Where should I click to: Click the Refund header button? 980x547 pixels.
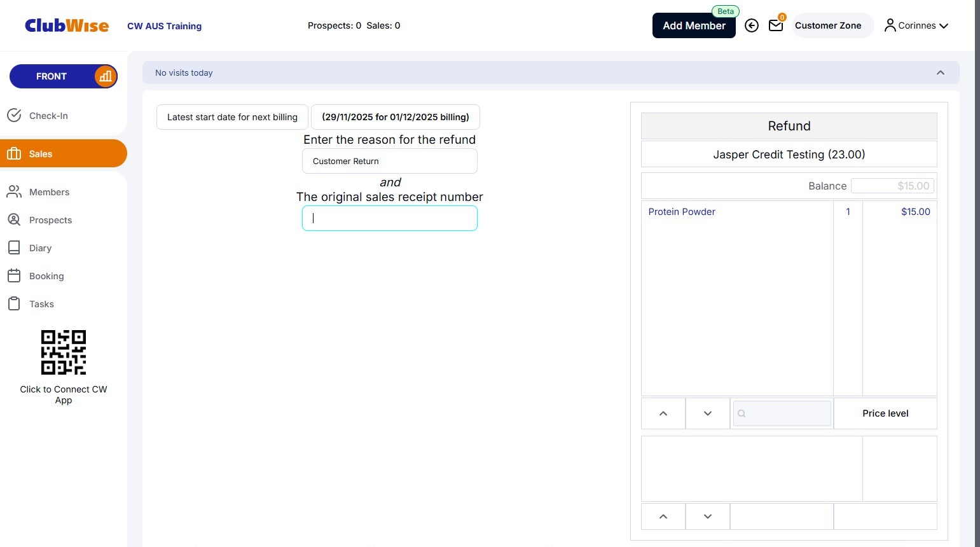789,126
